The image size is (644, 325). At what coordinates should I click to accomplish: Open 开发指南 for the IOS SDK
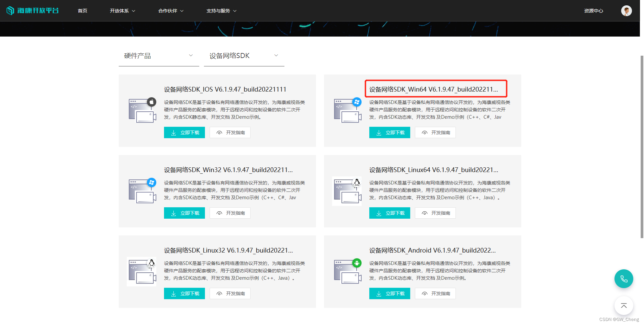[230, 132]
